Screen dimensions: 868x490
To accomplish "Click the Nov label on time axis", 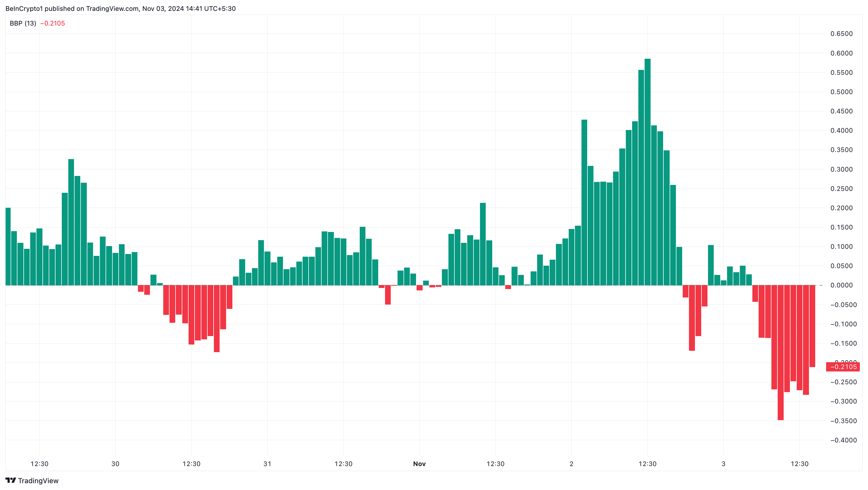I will click(419, 464).
